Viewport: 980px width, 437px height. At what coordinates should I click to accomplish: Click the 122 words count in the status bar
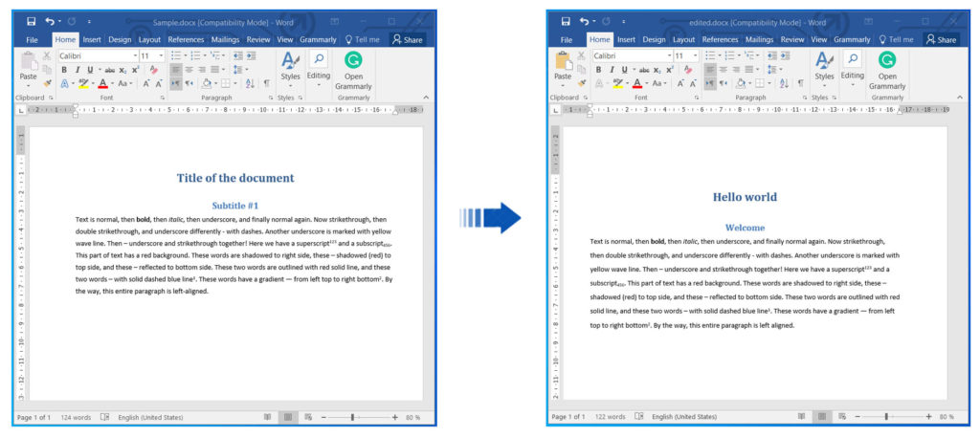click(x=608, y=417)
